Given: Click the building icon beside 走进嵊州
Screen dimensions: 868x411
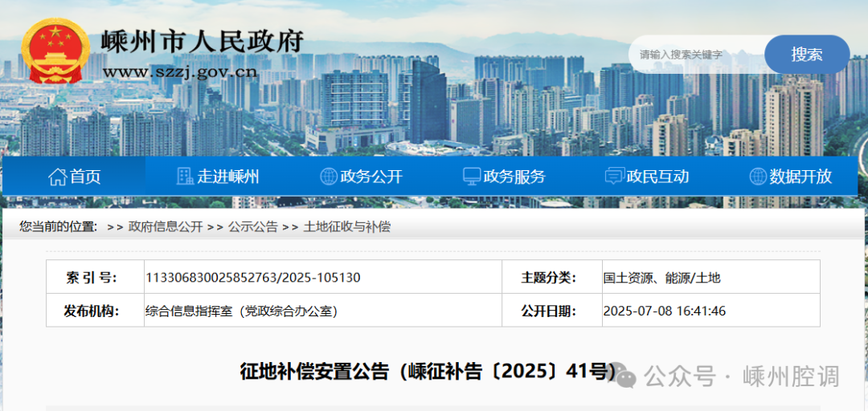Looking at the screenshot, I should point(185,177).
